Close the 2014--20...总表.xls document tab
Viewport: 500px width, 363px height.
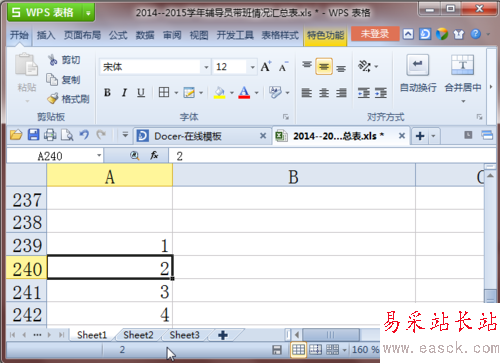click(x=402, y=136)
